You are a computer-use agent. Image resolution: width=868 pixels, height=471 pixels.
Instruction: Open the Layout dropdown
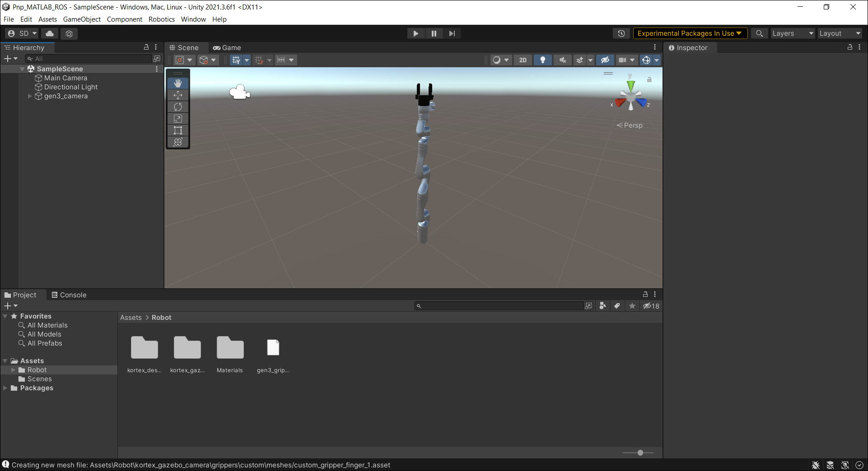pyautogui.click(x=839, y=33)
